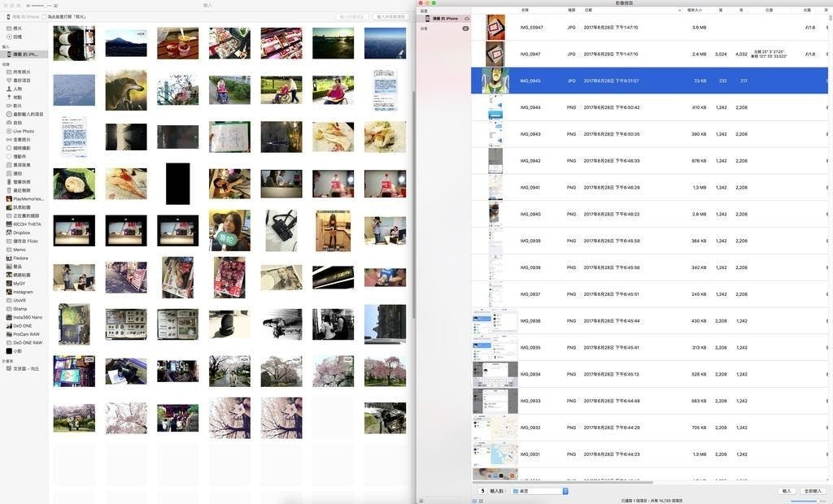Click the item count text in Image Capture status bar
Image resolution: width=833 pixels, height=504 pixels.
(652, 501)
